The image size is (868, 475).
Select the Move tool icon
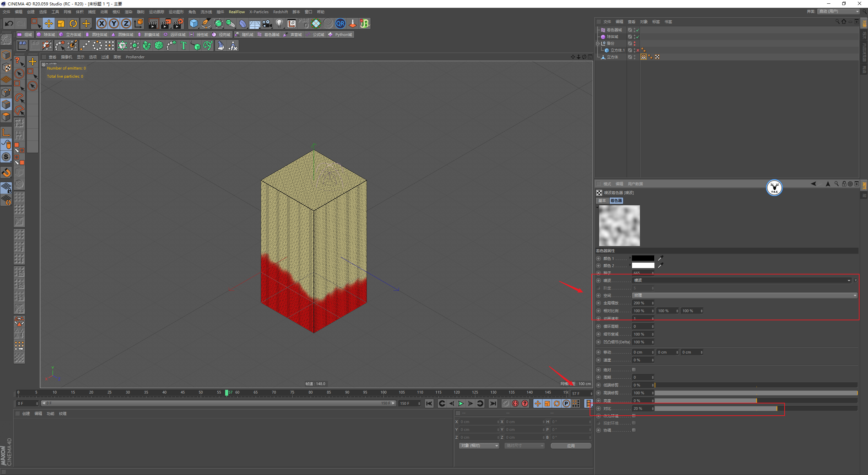[49, 23]
